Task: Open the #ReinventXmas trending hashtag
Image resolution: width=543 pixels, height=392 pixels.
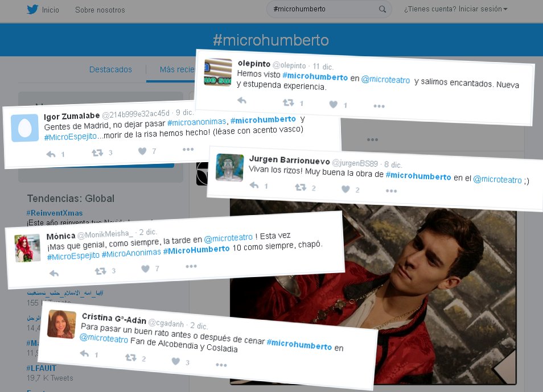Action: [55, 213]
